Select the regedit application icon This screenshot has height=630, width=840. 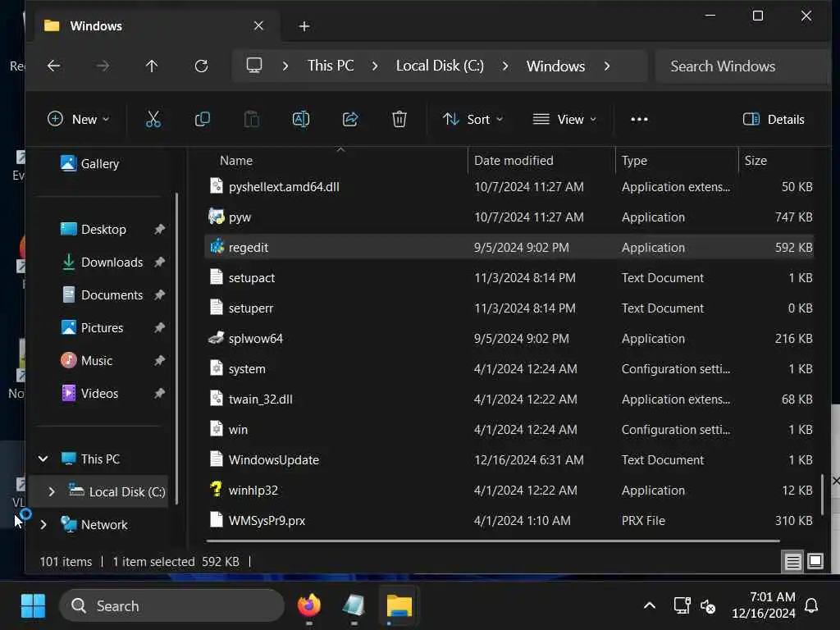pos(217,247)
